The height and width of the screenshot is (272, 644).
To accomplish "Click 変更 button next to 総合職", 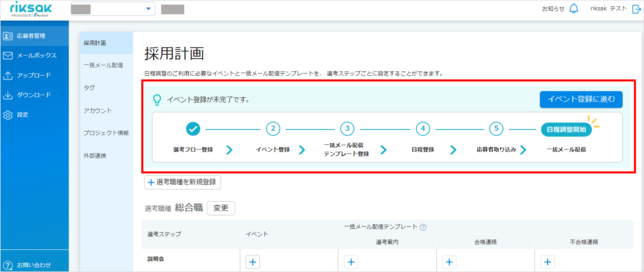I will (221, 208).
